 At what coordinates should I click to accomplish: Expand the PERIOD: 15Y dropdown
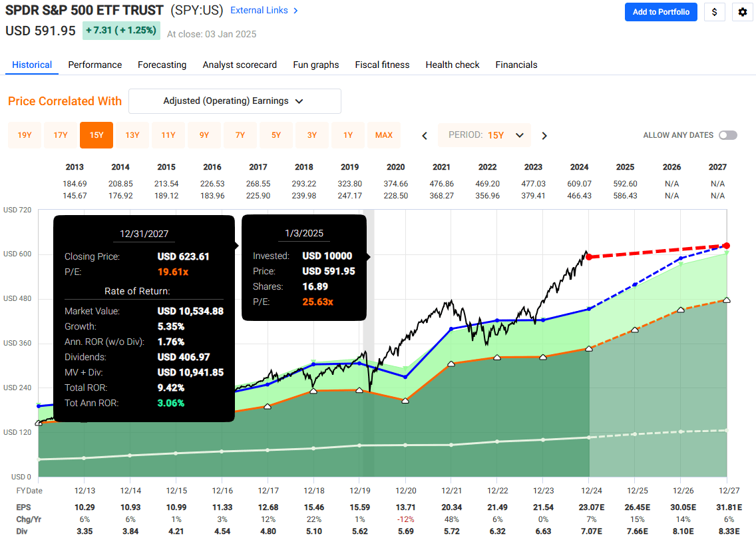[x=484, y=135]
